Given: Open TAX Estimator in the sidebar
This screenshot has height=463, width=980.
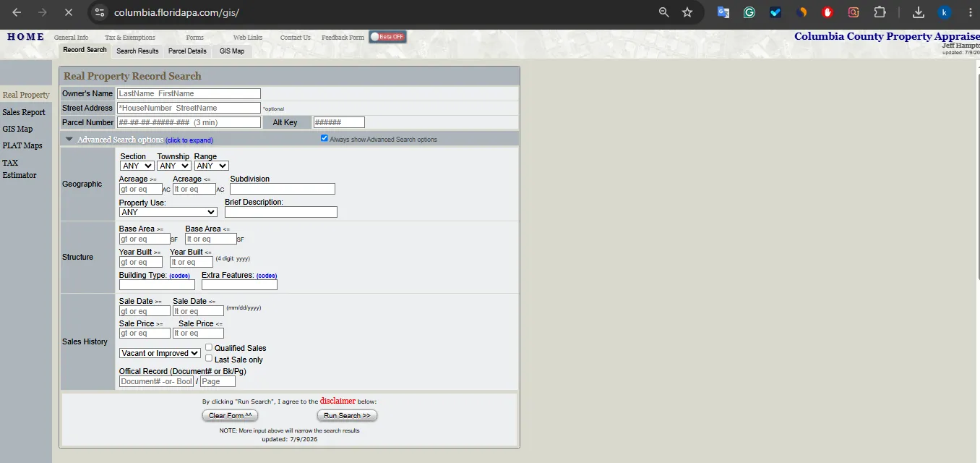Looking at the screenshot, I should 20,169.
